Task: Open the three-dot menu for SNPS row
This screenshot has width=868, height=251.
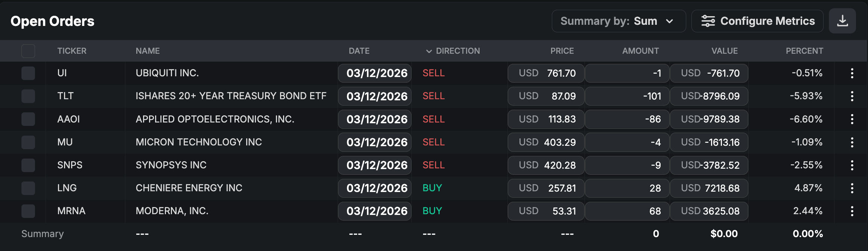Action: click(x=852, y=165)
